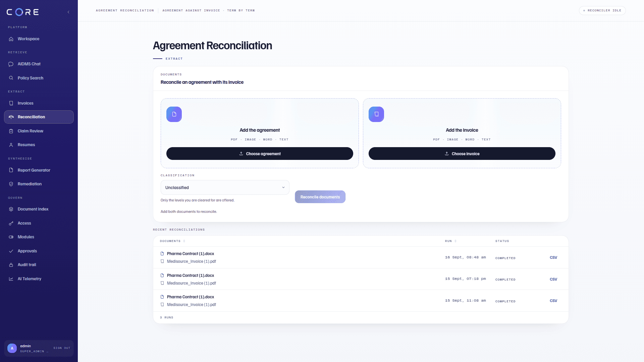
Task: Click the Audit trail lock icon
Action: pyautogui.click(x=11, y=265)
